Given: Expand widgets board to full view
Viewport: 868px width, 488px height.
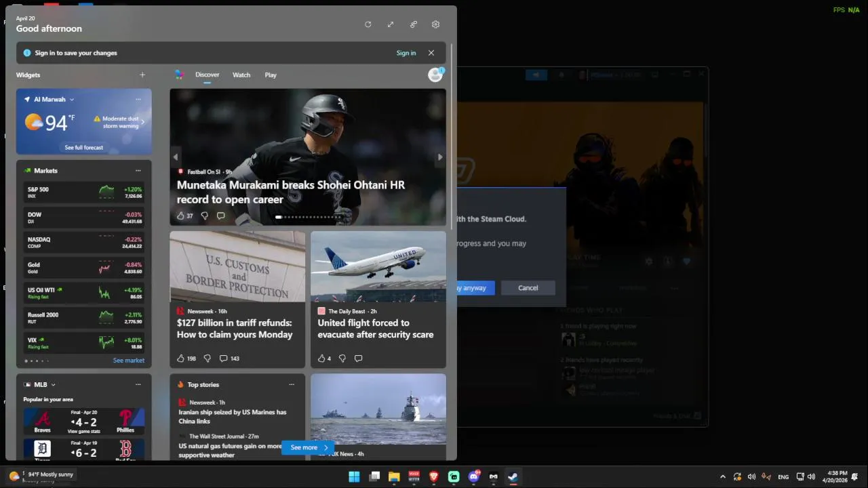Looking at the screenshot, I should (x=391, y=24).
